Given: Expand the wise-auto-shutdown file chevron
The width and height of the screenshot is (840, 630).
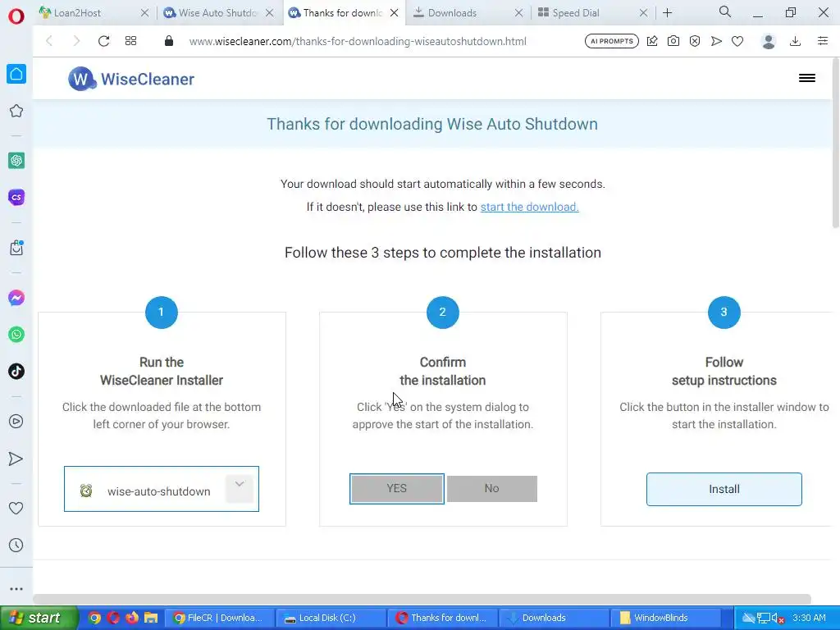Looking at the screenshot, I should click(x=240, y=487).
